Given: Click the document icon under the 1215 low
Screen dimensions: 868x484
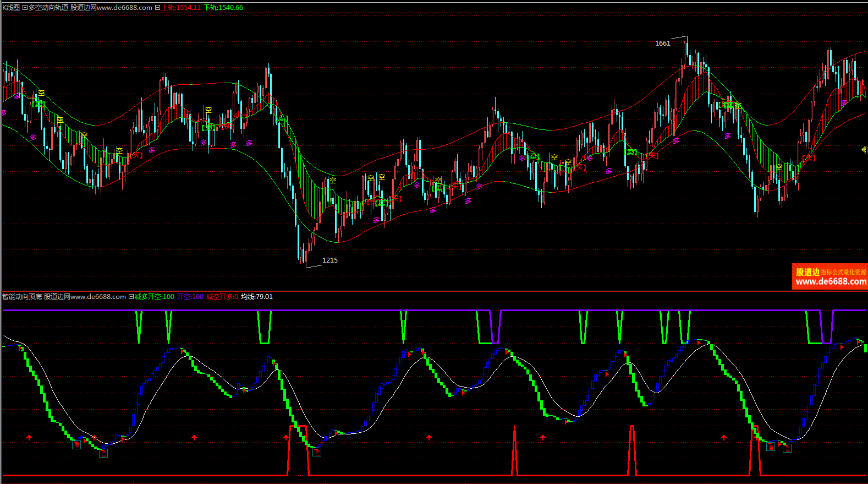Looking at the screenshot, I should tap(317, 452).
